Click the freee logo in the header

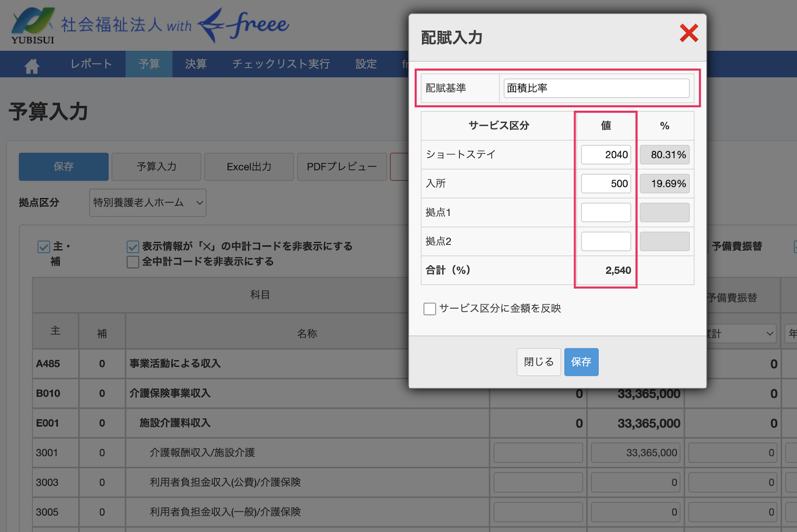tap(244, 25)
